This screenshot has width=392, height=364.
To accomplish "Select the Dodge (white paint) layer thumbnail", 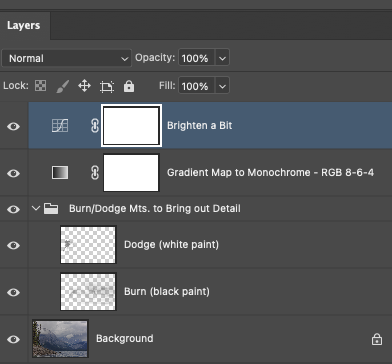I will tap(88, 245).
